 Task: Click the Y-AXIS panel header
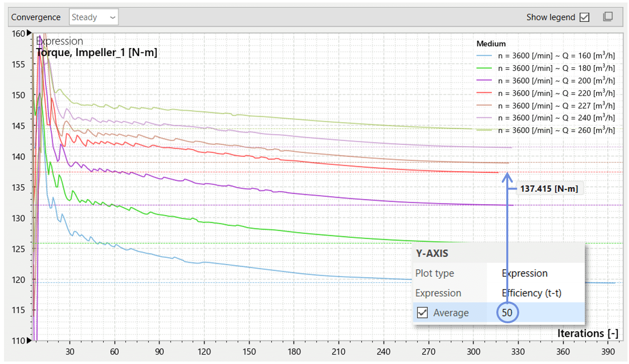pos(498,253)
